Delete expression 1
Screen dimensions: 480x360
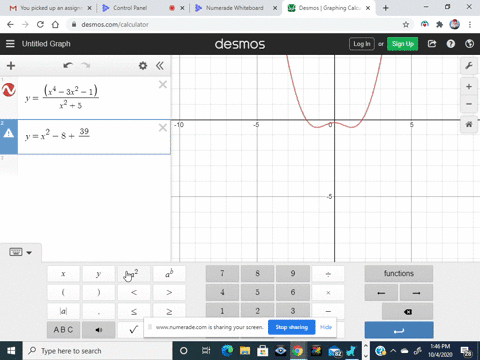(x=163, y=85)
